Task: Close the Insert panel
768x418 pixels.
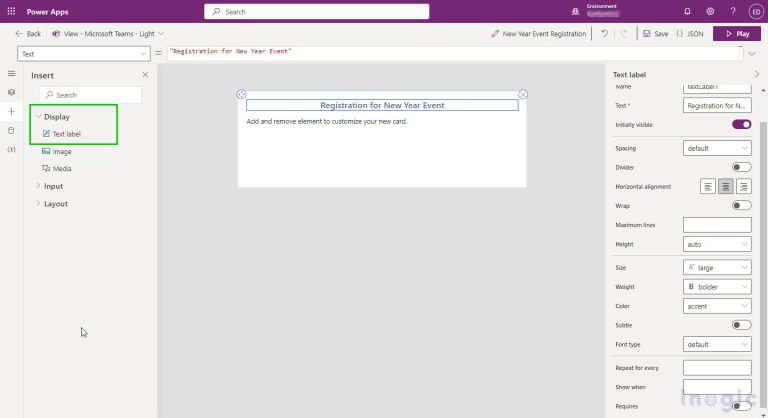Action: pos(145,75)
